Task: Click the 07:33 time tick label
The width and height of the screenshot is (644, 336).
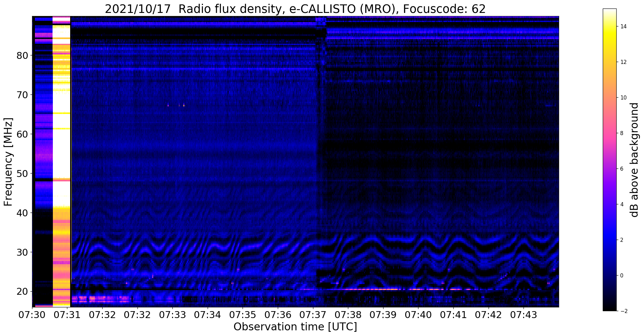Action: click(x=172, y=315)
